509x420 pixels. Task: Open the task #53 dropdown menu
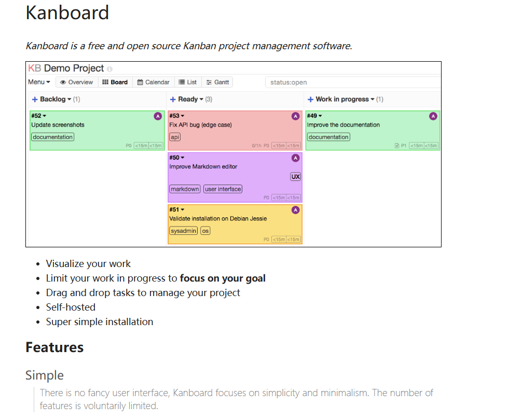183,116
